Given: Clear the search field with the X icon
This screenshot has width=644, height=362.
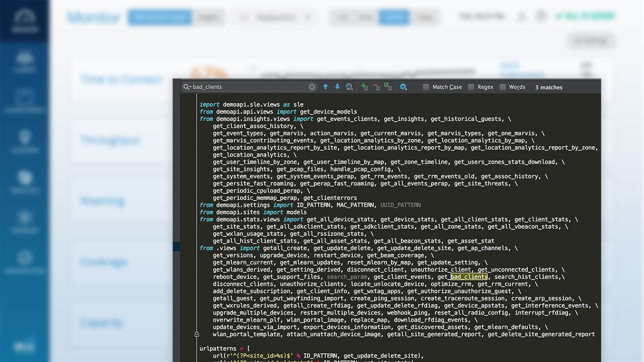Looking at the screenshot, I should pos(312,86).
